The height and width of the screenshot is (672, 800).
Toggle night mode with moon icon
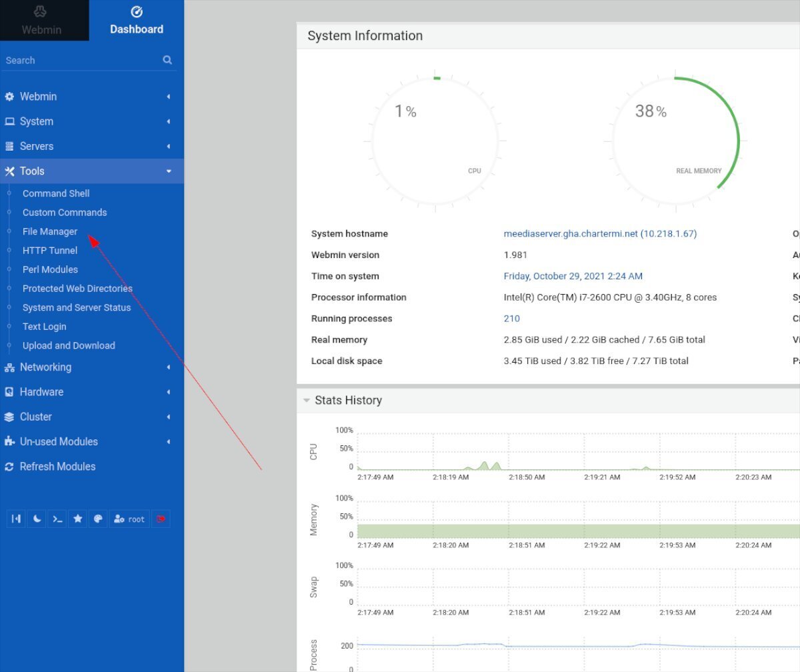(37, 519)
